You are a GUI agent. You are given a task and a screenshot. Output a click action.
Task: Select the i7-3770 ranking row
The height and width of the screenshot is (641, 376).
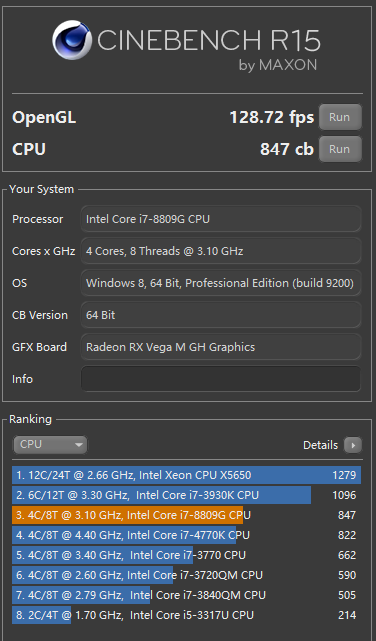pos(186,555)
